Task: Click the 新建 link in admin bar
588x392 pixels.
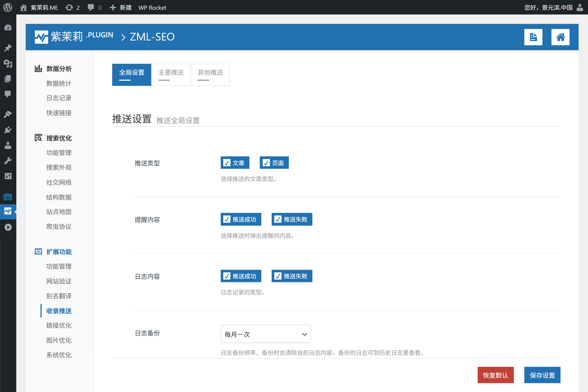Action: [126, 7]
